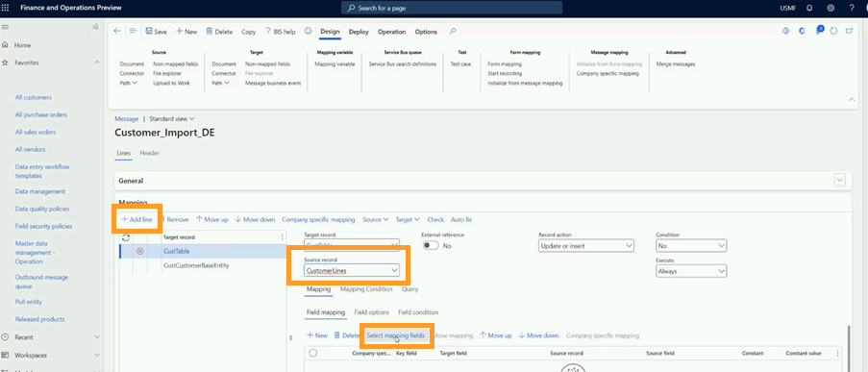Open Target record grid column options
The width and height of the screenshot is (868, 372).
click(283, 237)
